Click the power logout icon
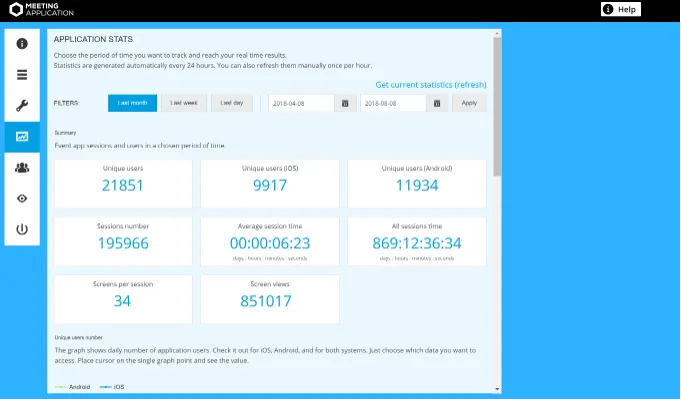This screenshot has width=681, height=399. (x=22, y=229)
